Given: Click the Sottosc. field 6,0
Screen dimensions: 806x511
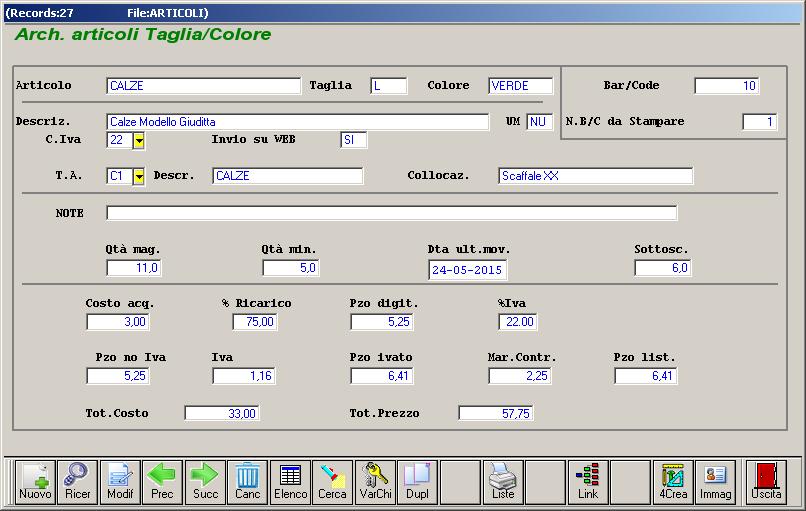Looking at the screenshot, I should tap(663, 268).
